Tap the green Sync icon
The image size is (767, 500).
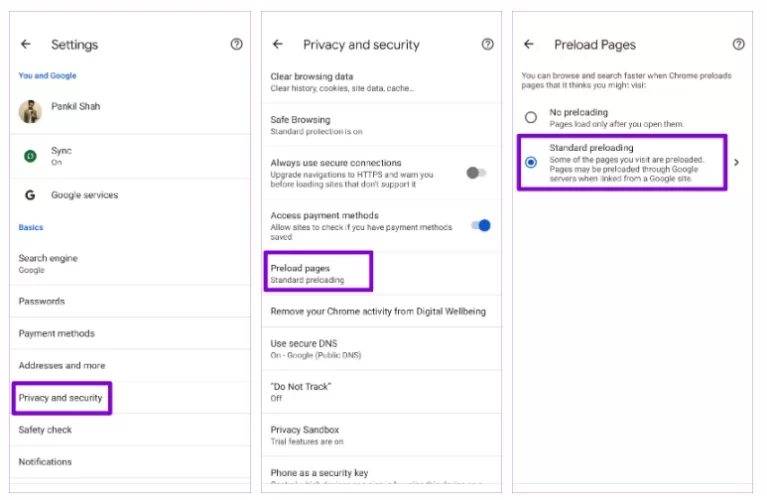(x=30, y=156)
